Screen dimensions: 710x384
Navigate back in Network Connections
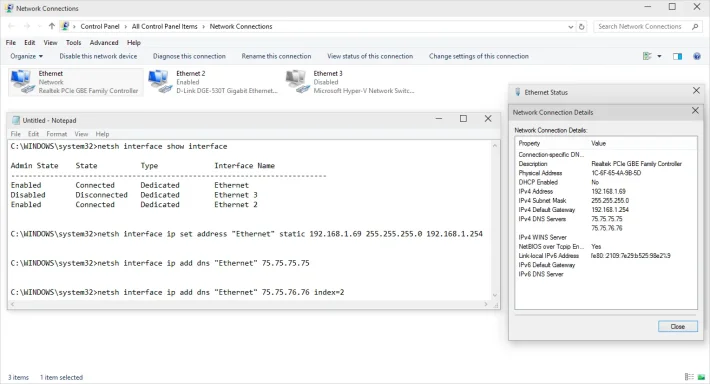(11, 26)
